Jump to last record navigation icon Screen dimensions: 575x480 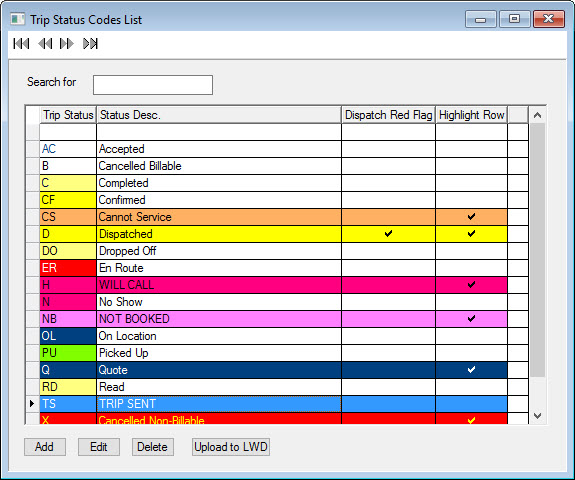(x=90, y=44)
